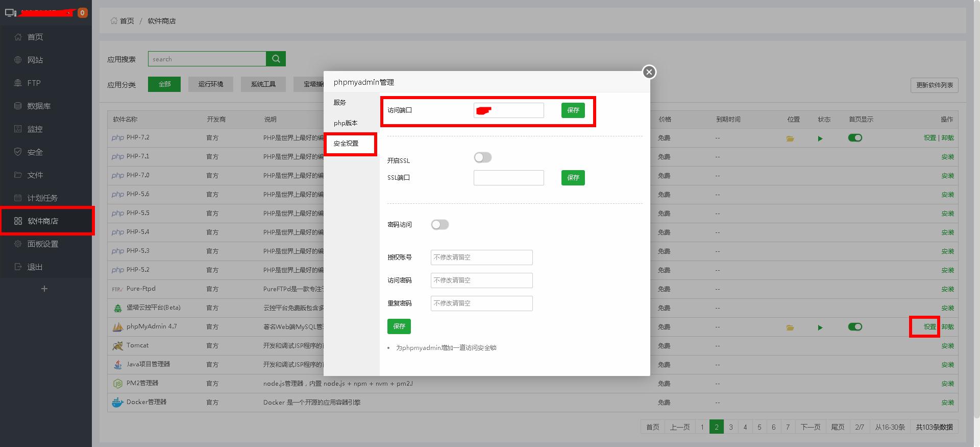Click the phpMyAdmin sailboat icon
The height and width of the screenshot is (447, 980).
(118, 327)
